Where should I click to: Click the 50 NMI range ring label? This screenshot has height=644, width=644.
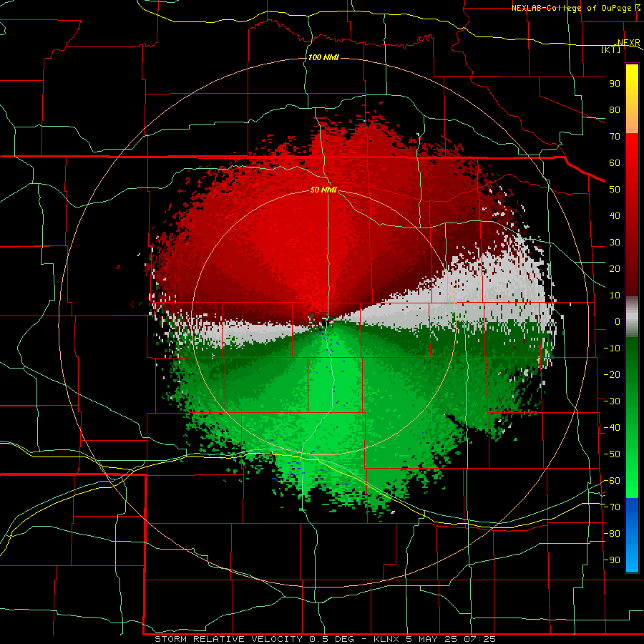pyautogui.click(x=323, y=190)
